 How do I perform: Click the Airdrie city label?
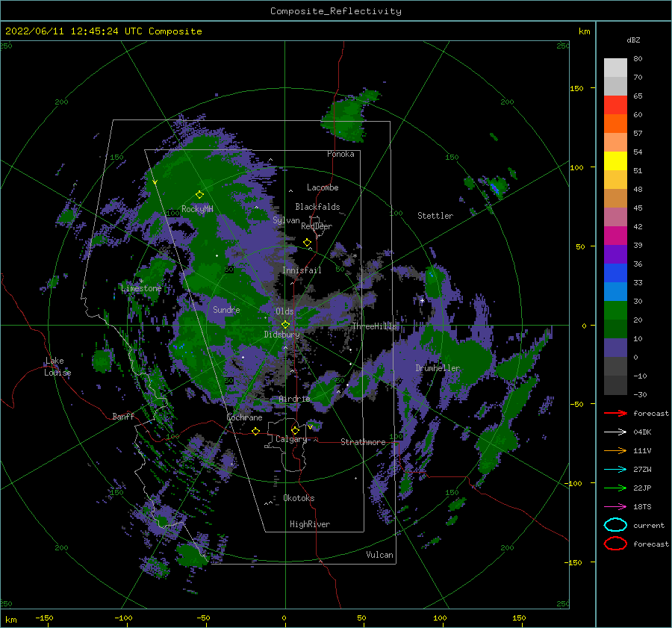(294, 399)
